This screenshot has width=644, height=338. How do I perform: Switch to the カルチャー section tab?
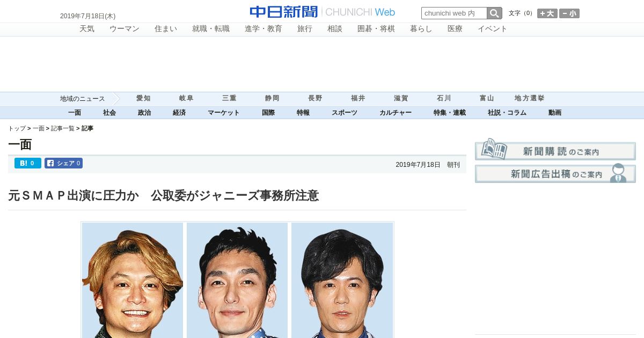396,113
